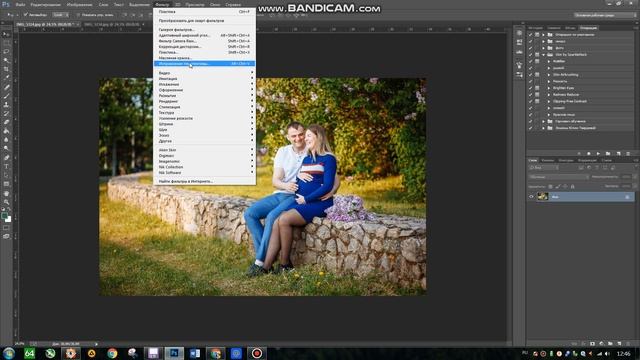Select the Paint Bucket/Gradient tool
This screenshot has width=640, height=360.
click(6, 131)
